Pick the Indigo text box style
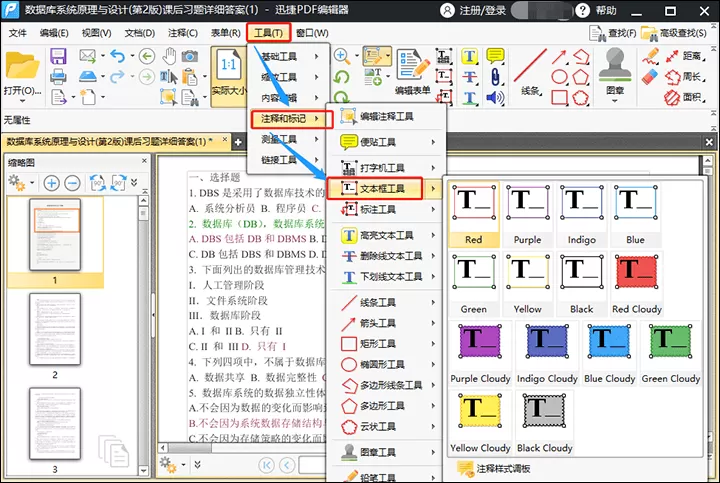The height and width of the screenshot is (483, 720). pyautogui.click(x=581, y=214)
